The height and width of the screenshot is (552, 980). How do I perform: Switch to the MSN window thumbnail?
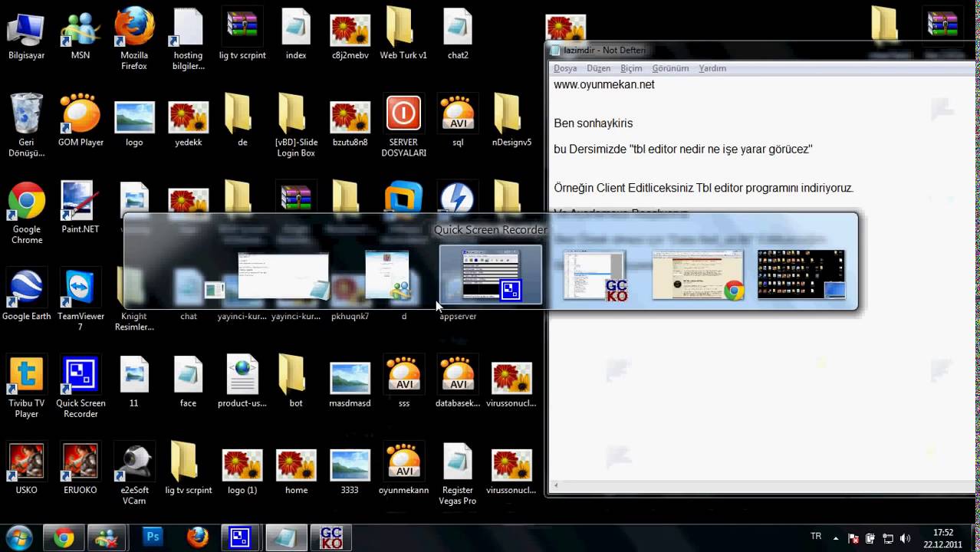pyautogui.click(x=387, y=274)
